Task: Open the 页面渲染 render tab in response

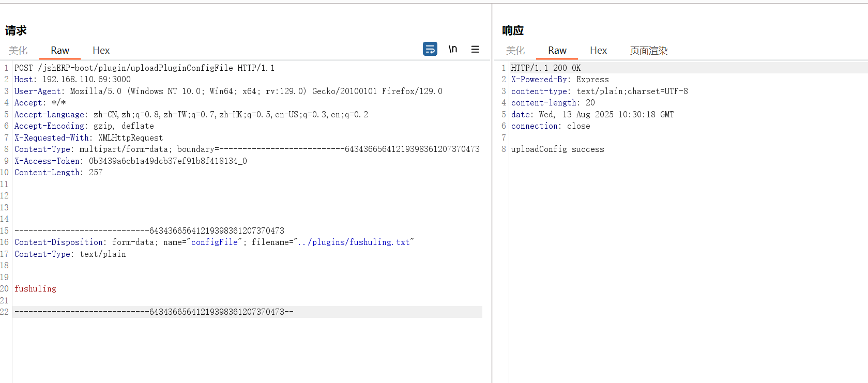Action: tap(648, 51)
